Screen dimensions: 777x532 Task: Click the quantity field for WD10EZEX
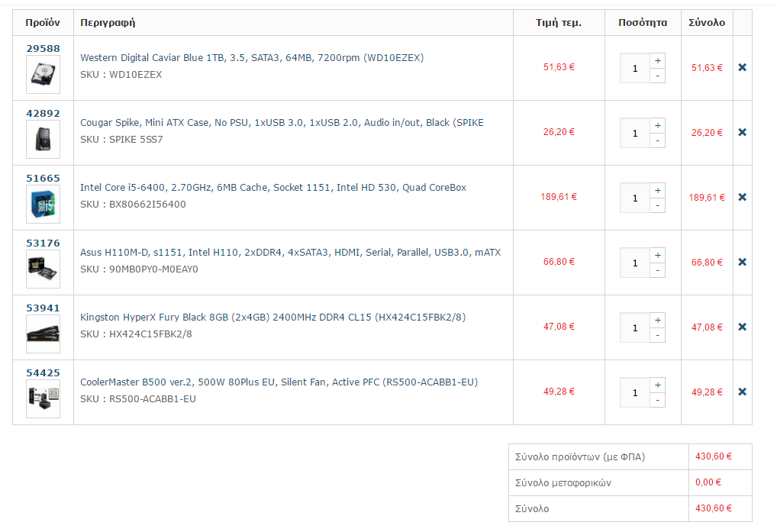(635, 69)
